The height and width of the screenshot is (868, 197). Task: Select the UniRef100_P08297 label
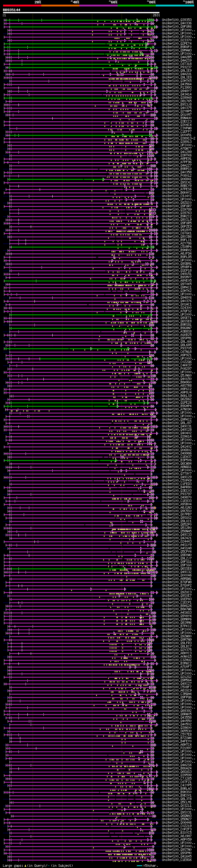tap(177, 368)
